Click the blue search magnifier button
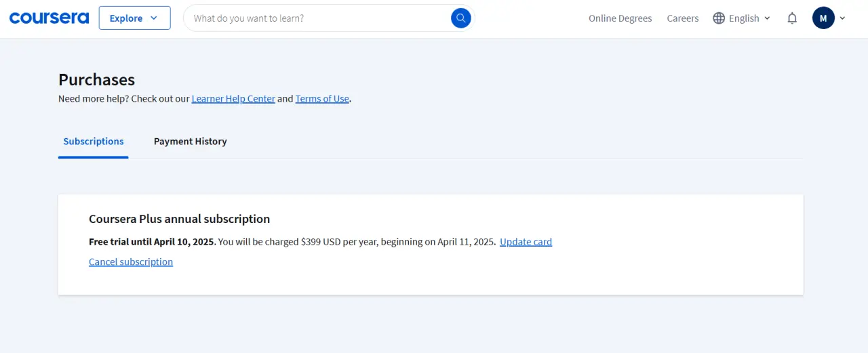This screenshot has width=868, height=353. 461,18
